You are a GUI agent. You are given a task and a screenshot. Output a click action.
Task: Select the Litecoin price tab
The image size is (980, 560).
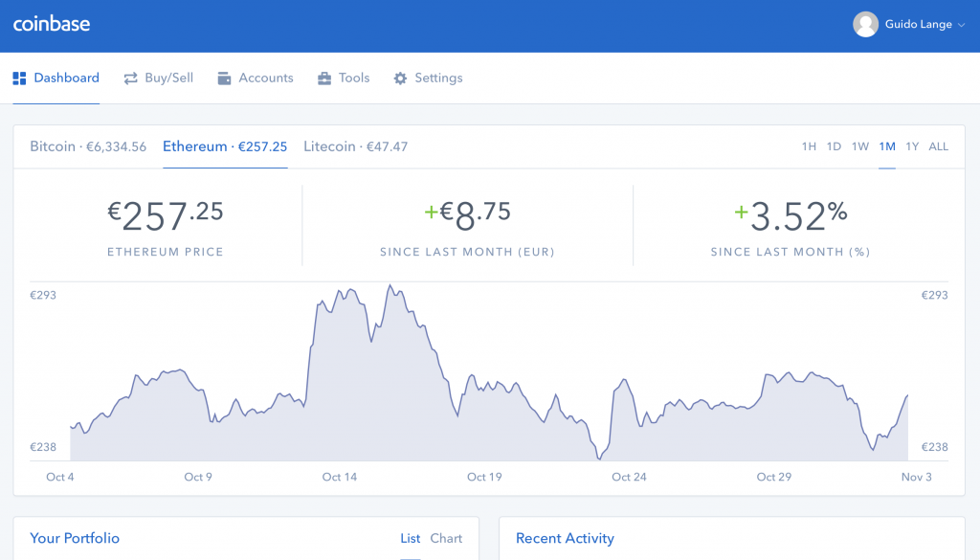[x=356, y=146]
